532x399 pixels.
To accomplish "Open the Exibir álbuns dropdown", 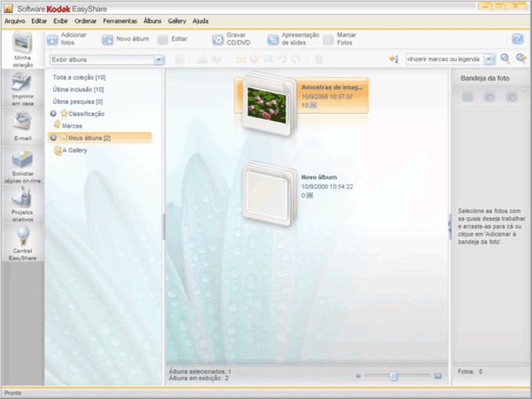I will 159,59.
